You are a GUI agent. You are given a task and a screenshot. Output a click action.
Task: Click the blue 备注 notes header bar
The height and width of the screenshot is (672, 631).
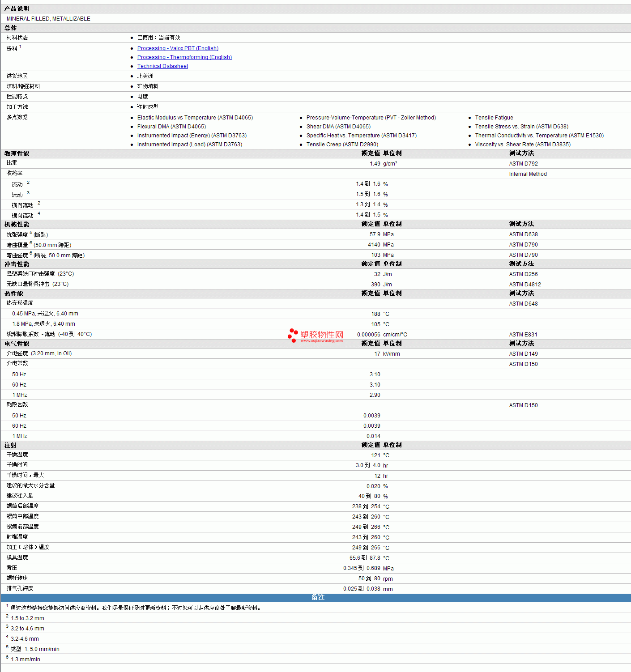pos(316,598)
